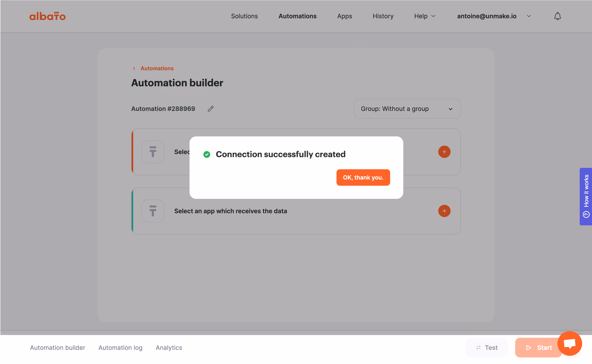Open the Group: Without a group dropdown
The width and height of the screenshot is (592, 364).
[x=407, y=109]
